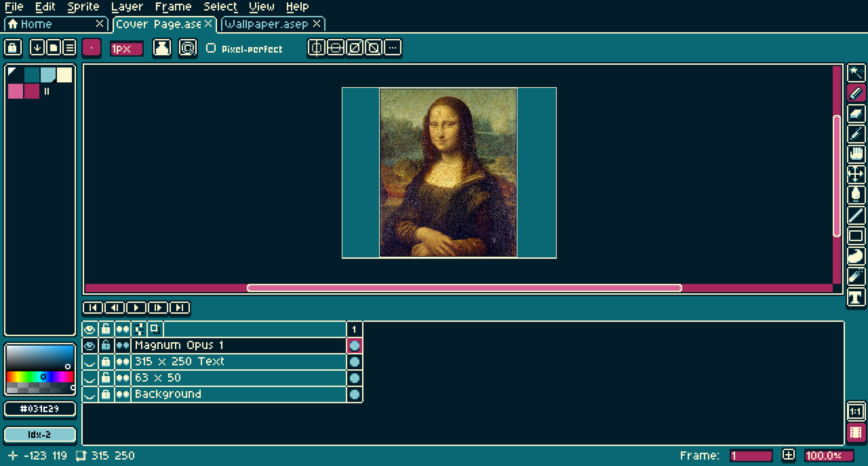Viewport: 868px width, 466px height.
Task: Open the File menu
Action: point(14,6)
